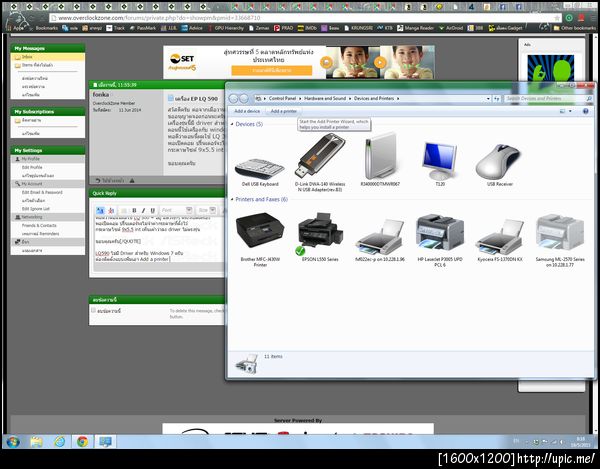The image size is (600, 469).
Task: Click the Back arrow in Devices and Printers
Action: pyautogui.click(x=233, y=99)
